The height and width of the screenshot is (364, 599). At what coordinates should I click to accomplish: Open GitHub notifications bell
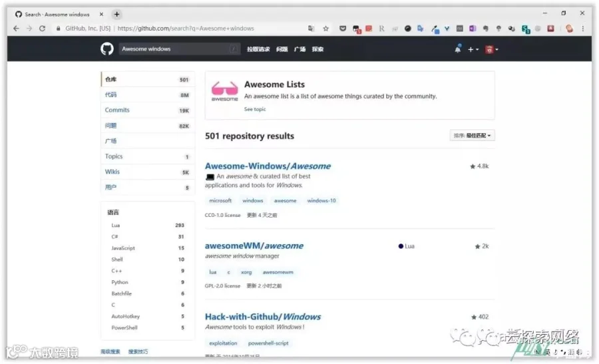coord(458,49)
